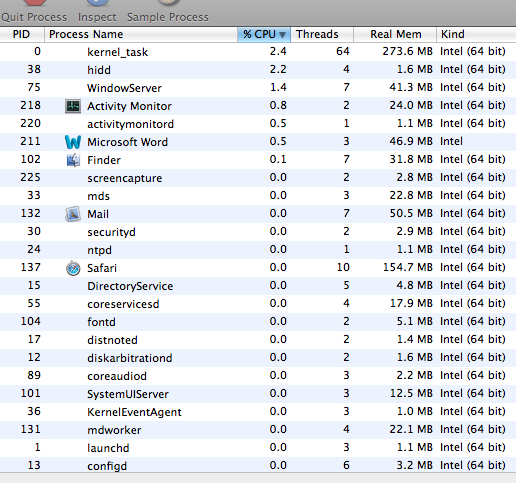This screenshot has height=483, width=516.
Task: Click PID 137 cell
Action: pos(31,267)
